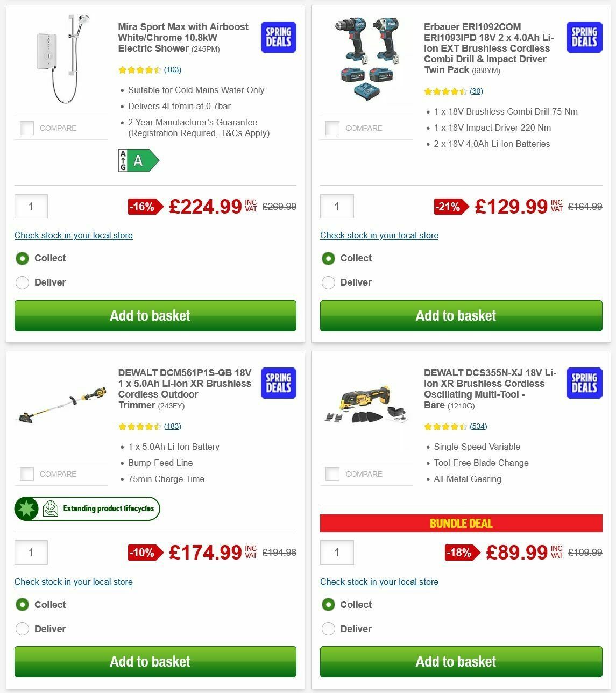The height and width of the screenshot is (693, 616).
Task: Click the quantity field for the Mira shower
Action: click(31, 206)
